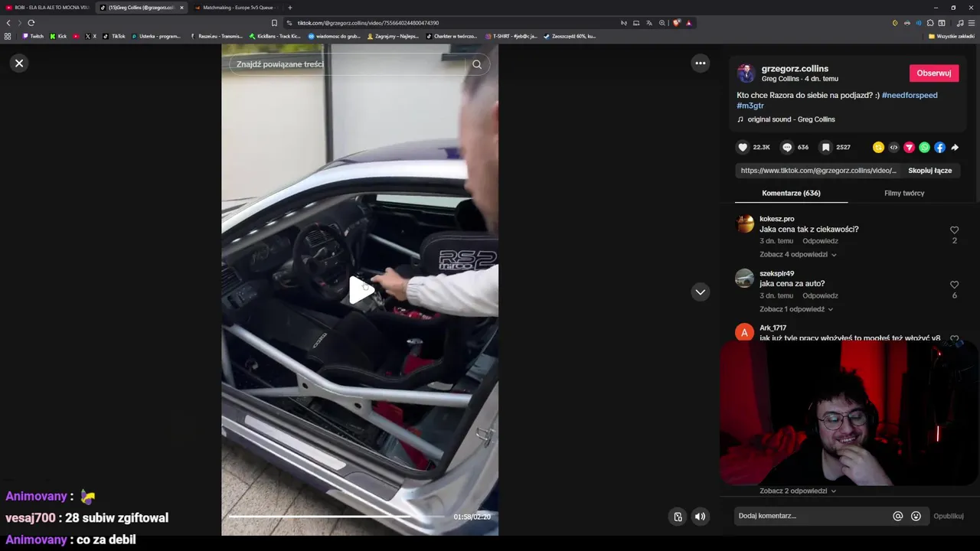Screen dimensions: 980x551
Task: Open the browser zoom magnifier icon
Action: [x=662, y=23]
